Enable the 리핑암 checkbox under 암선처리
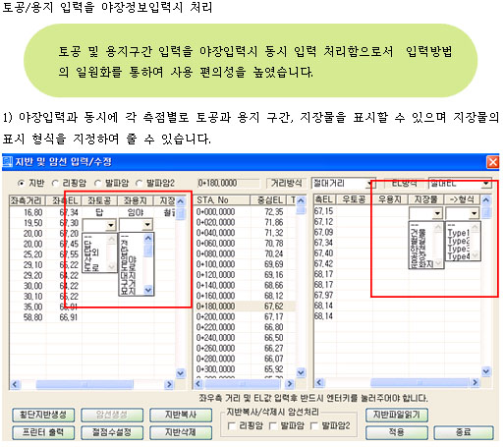504x447 pixels. click(x=232, y=425)
